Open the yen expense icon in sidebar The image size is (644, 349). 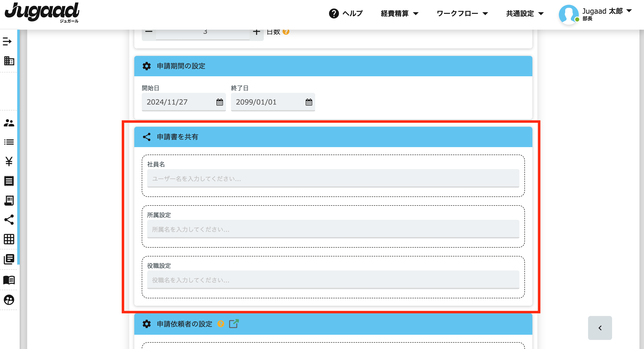click(x=9, y=161)
